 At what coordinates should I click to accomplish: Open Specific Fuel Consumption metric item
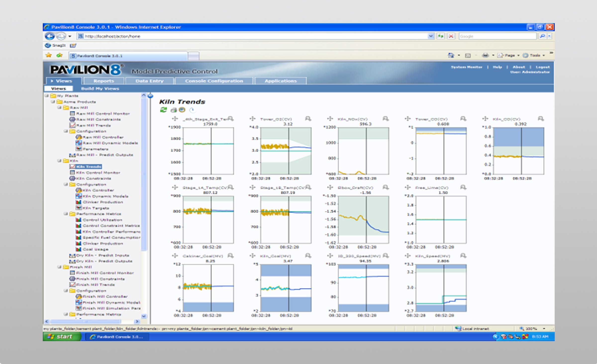click(x=111, y=238)
